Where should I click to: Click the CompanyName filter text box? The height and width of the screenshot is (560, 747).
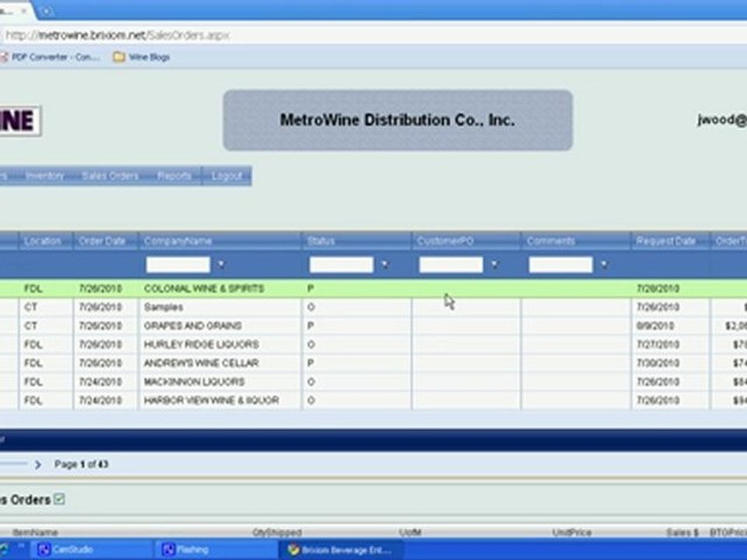pyautogui.click(x=177, y=264)
